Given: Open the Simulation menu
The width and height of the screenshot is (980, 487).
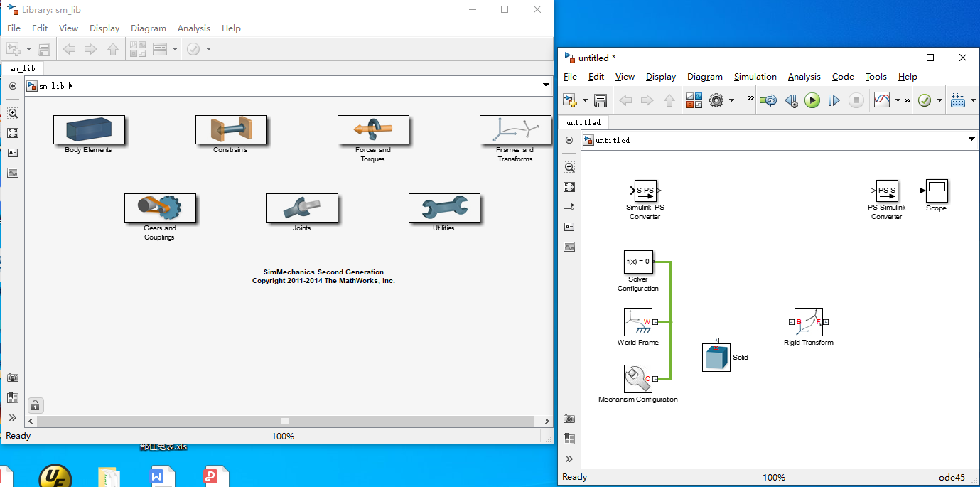Looking at the screenshot, I should point(755,76).
